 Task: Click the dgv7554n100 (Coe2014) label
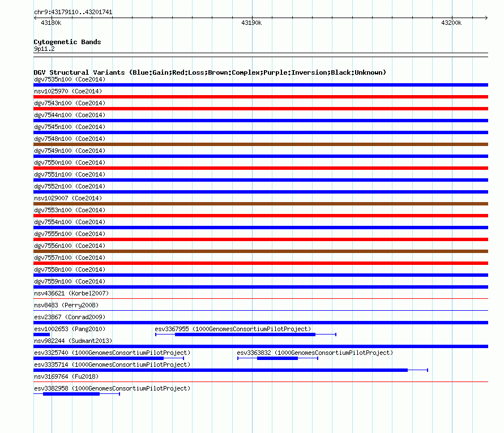(x=70, y=222)
